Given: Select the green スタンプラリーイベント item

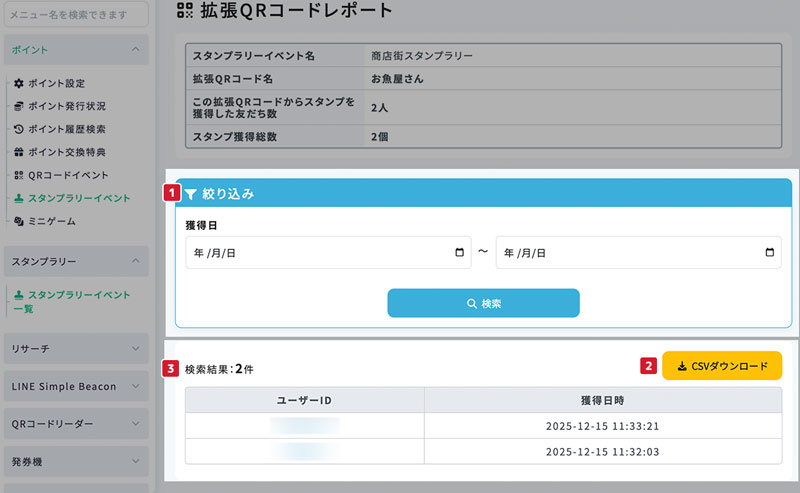Looking at the screenshot, I should [x=76, y=198].
